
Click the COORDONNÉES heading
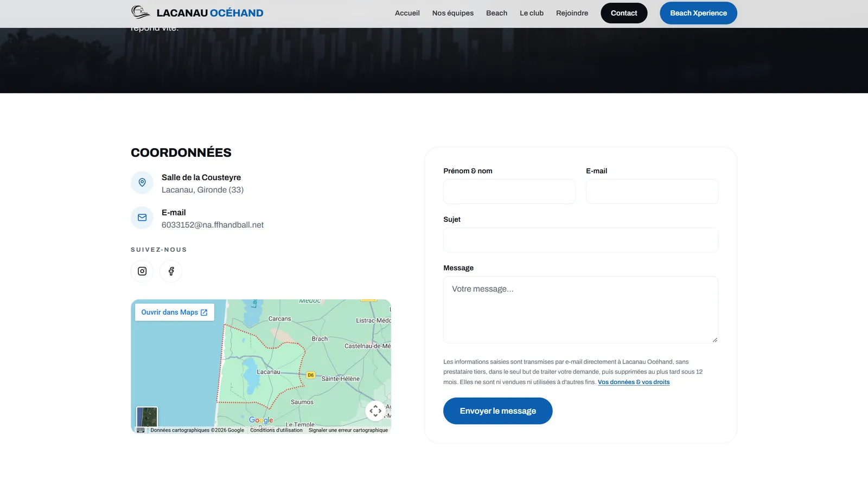[181, 153]
